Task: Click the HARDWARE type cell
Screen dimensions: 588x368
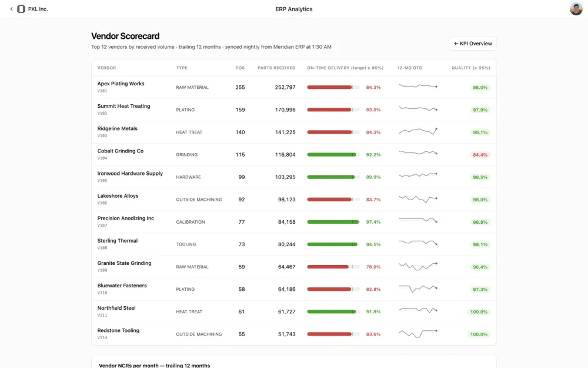Action: click(188, 177)
